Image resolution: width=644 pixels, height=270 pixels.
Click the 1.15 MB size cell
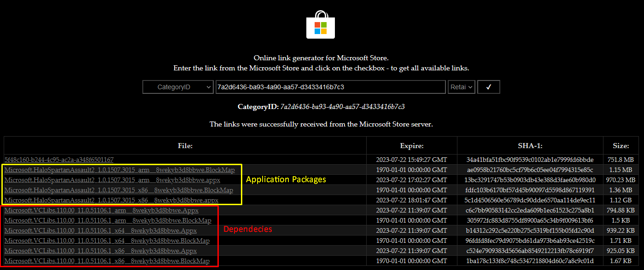click(x=621, y=170)
